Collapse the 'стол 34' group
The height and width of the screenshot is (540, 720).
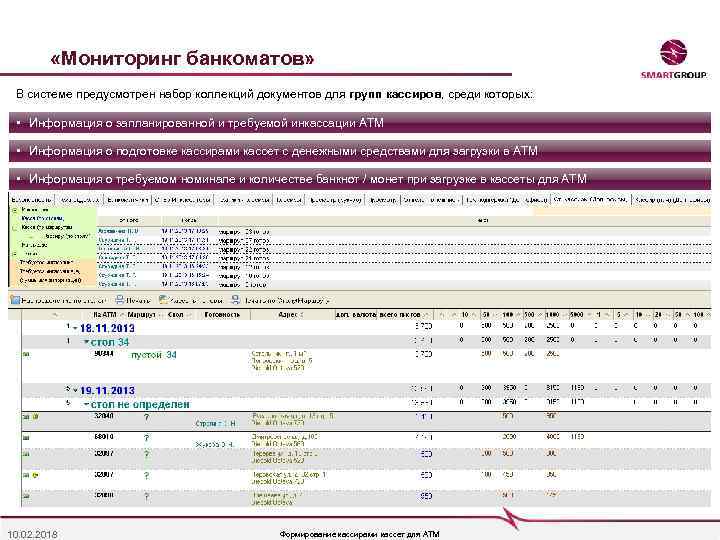86,342
